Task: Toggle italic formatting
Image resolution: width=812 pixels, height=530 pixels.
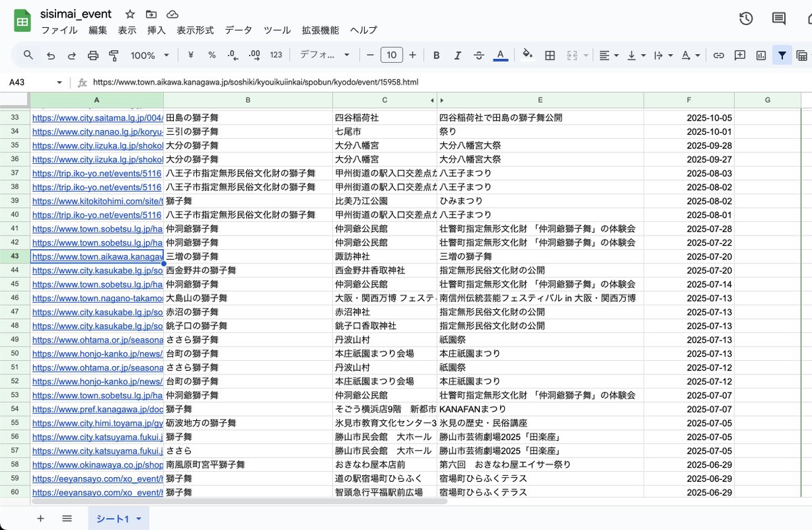Action: [x=457, y=55]
